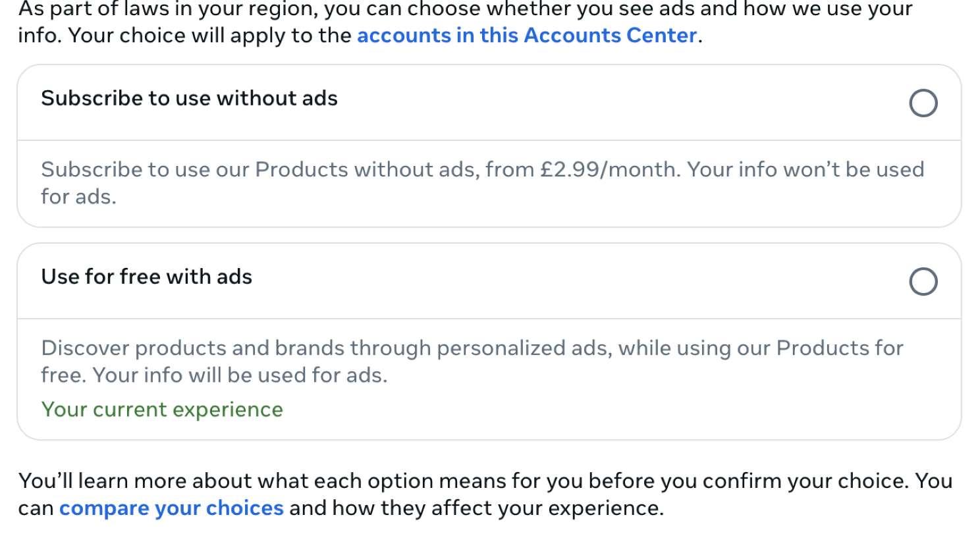Select the Use for free with ads radio button
The image size is (980, 536).
point(923,282)
